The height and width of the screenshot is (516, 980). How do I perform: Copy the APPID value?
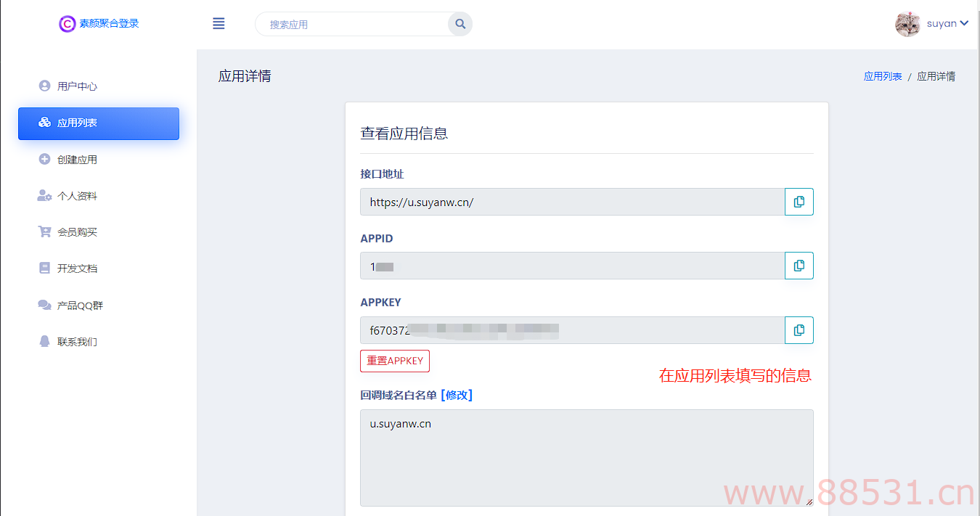[799, 266]
